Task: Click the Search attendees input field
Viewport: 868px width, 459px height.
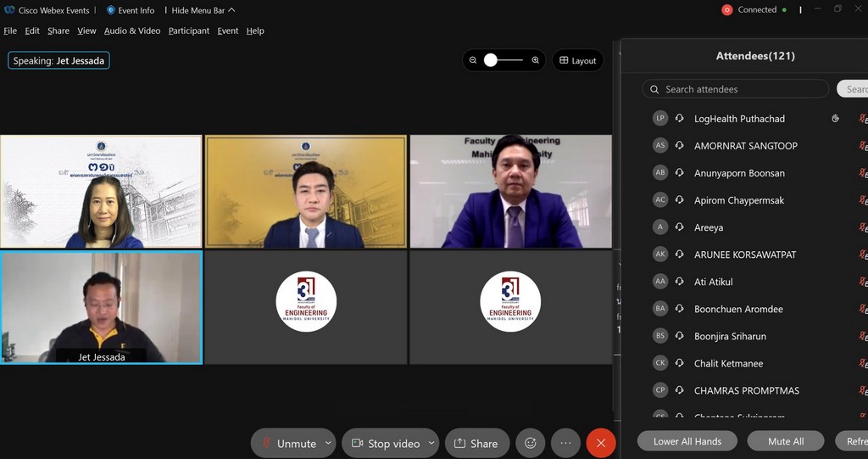Action: click(x=736, y=89)
